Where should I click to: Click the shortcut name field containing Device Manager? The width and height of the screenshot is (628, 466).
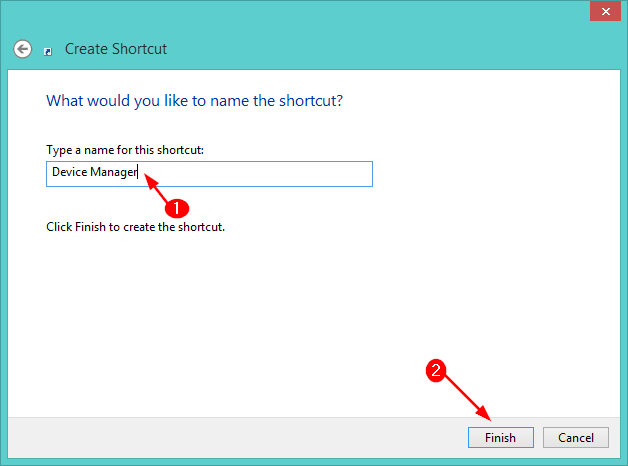pos(209,174)
